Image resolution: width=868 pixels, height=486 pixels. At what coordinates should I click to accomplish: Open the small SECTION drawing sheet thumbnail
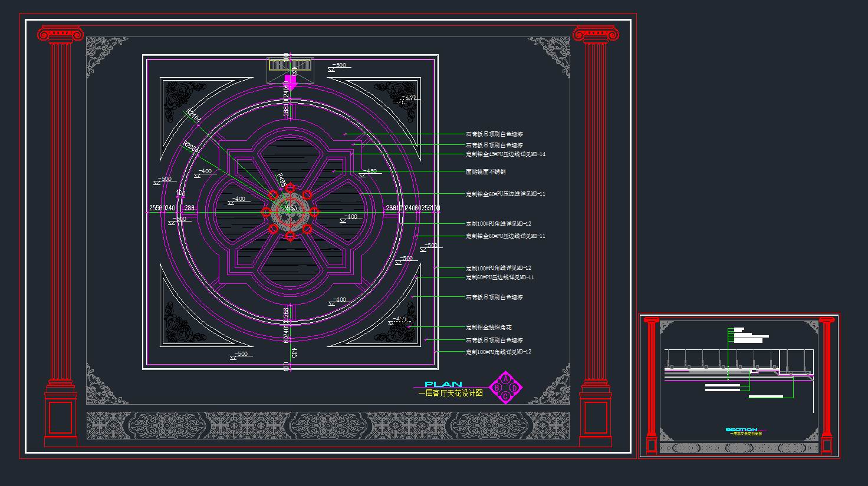(x=739, y=385)
